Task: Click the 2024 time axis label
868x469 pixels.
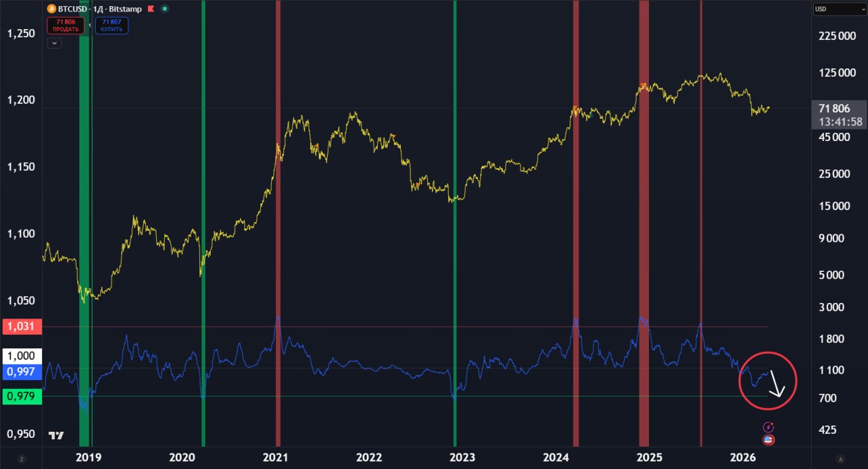Action: coord(556,457)
